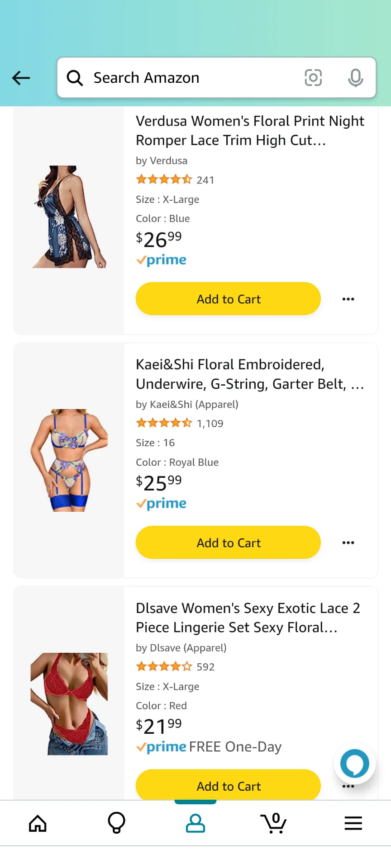Open more options for Kaei&Shi item
Viewport: 391px width, 868px height.
(348, 542)
